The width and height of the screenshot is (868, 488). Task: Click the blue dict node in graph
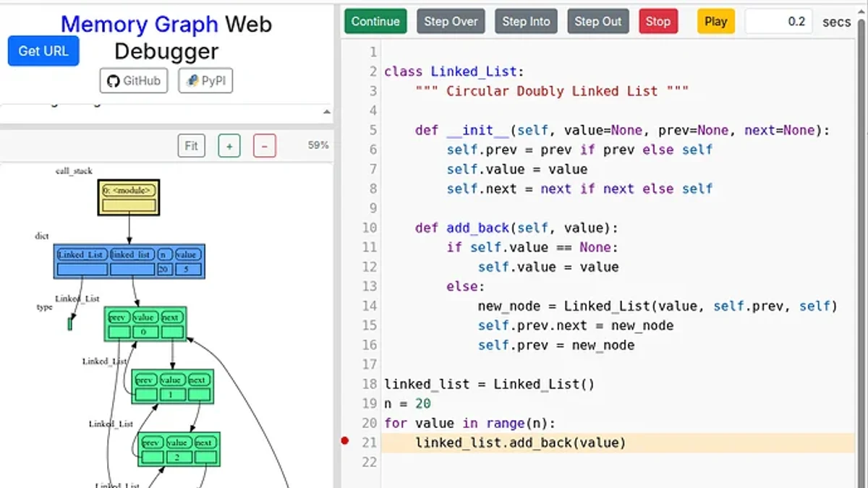click(129, 261)
